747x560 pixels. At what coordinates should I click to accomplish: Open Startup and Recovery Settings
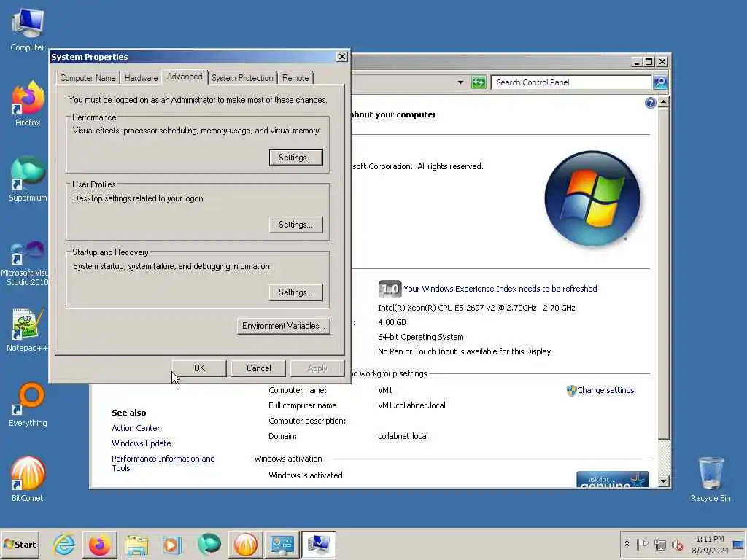(x=296, y=292)
